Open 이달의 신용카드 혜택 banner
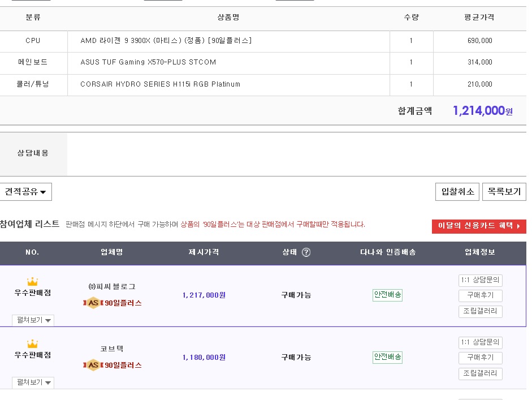This screenshot has height=400, width=532. [x=479, y=226]
